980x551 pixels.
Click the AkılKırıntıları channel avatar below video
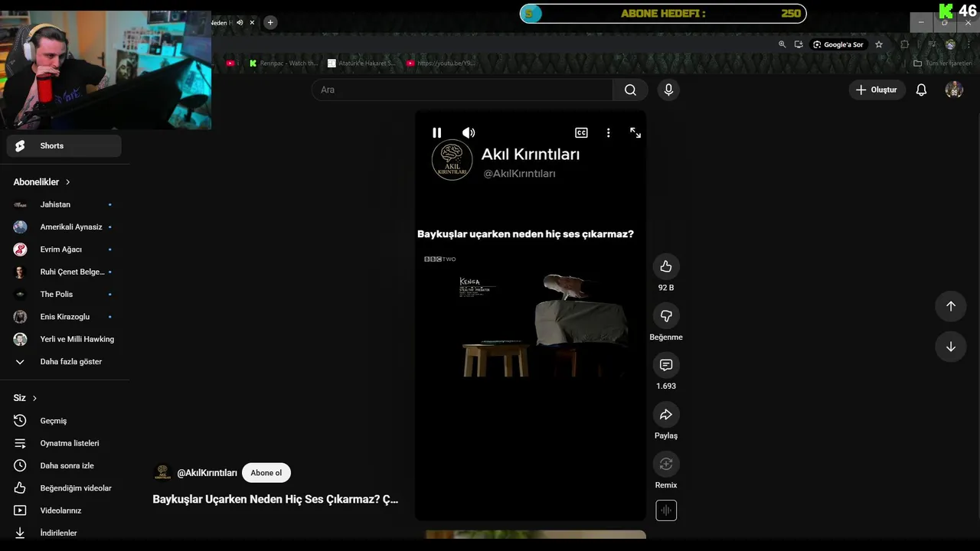pos(162,472)
